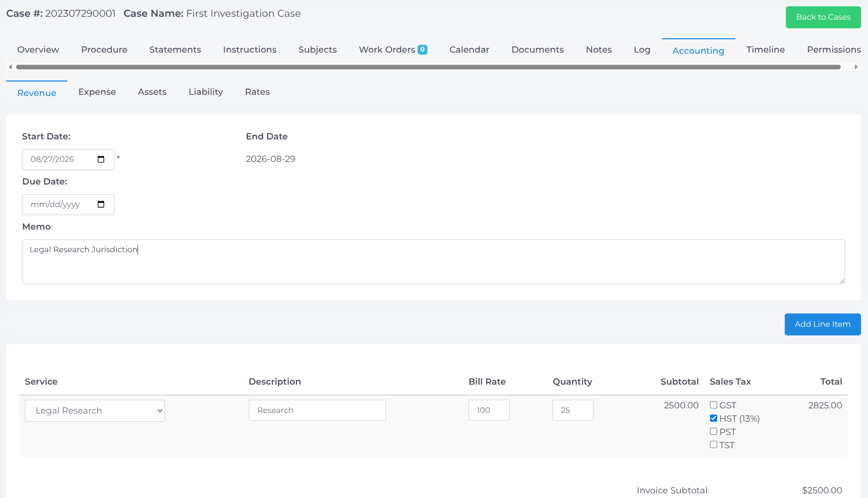Click the case number 202307290001

coord(80,13)
